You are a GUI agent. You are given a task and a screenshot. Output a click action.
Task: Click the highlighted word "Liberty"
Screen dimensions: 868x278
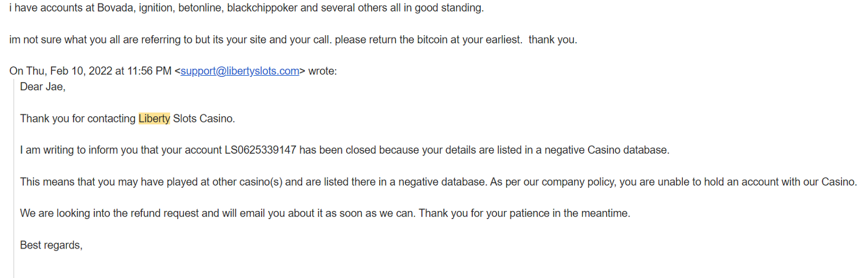pyautogui.click(x=154, y=118)
